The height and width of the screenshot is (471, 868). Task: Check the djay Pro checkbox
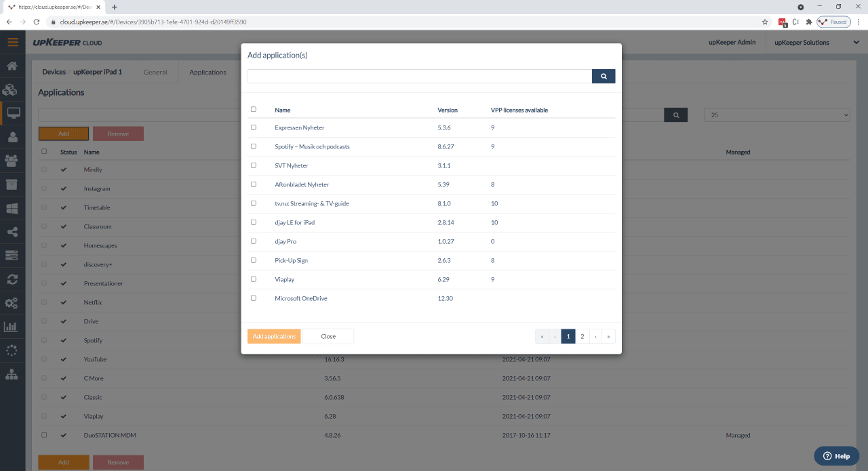click(x=254, y=241)
